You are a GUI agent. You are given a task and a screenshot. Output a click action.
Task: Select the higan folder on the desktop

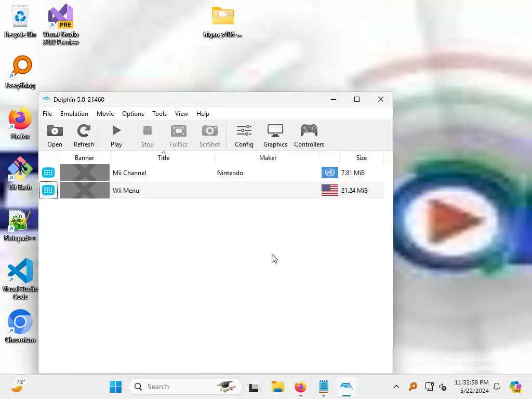222,22
